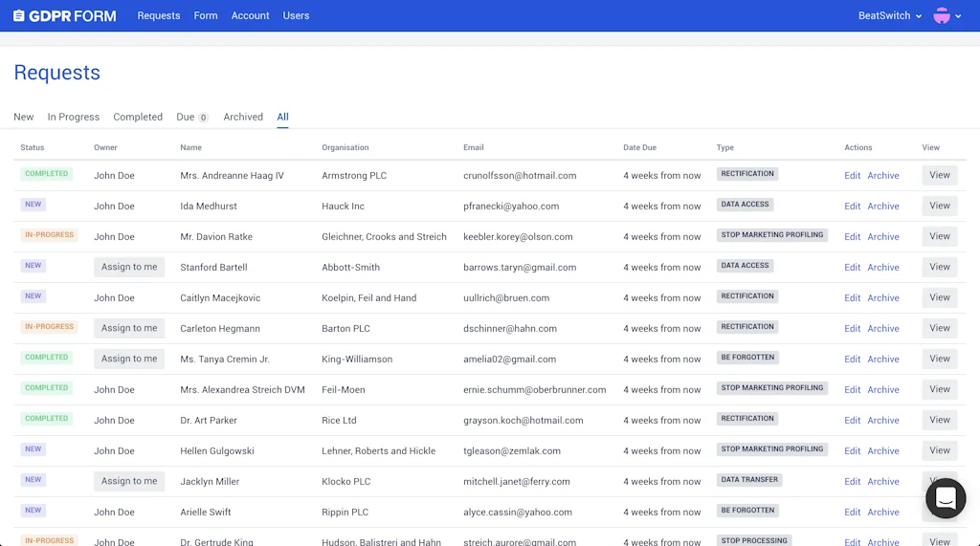View Caitlyn Macejkovic request

940,297
